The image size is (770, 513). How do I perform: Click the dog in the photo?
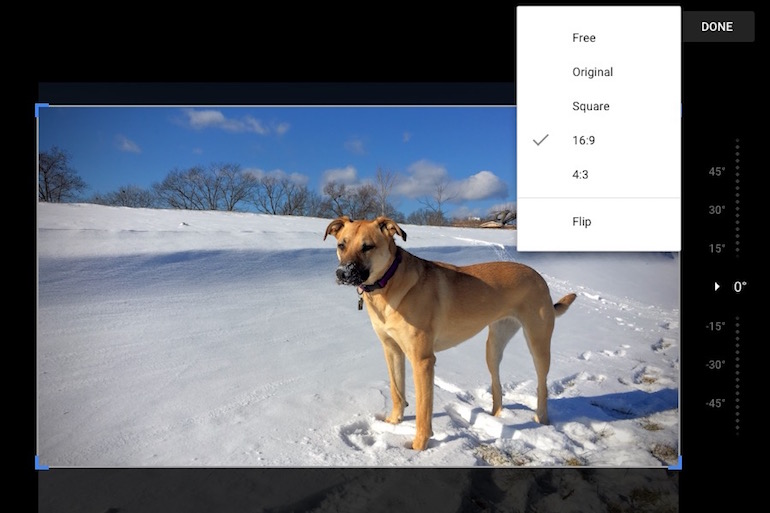pos(440,320)
